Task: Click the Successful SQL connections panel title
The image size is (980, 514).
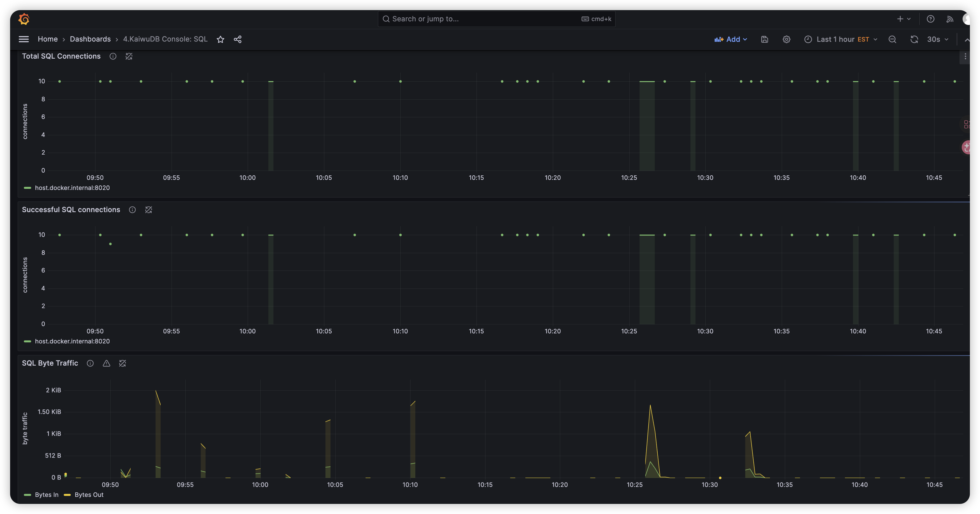Action: 71,210
